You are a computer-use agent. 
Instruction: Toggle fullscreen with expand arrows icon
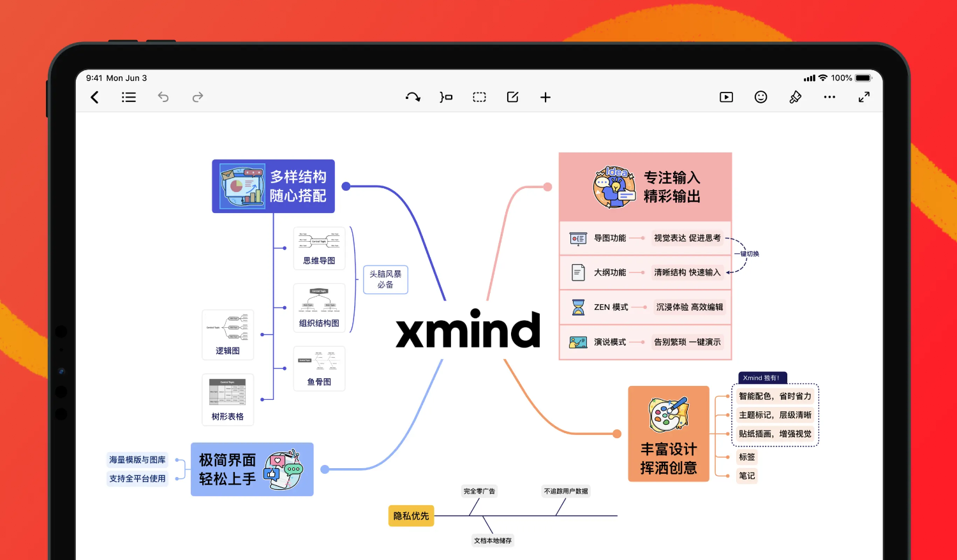coord(864,97)
